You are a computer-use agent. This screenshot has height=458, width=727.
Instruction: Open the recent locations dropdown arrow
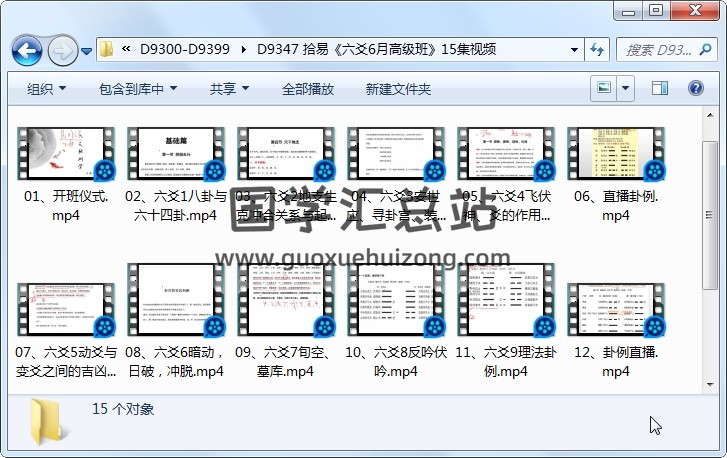coord(87,49)
